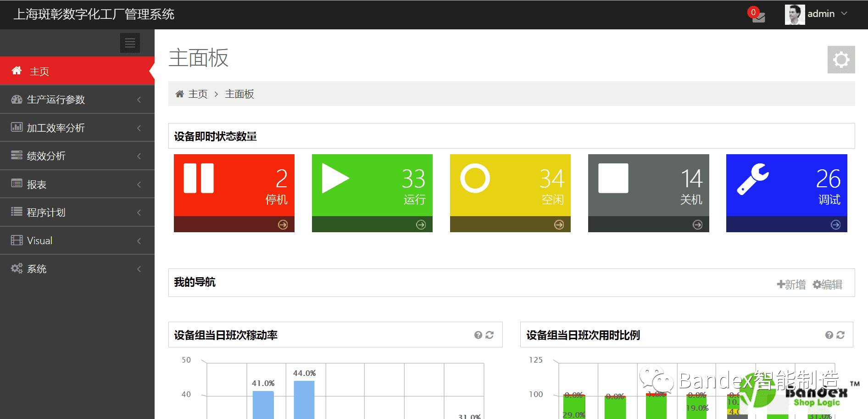Expand the Visual chevron
The height and width of the screenshot is (419, 868).
tap(139, 241)
